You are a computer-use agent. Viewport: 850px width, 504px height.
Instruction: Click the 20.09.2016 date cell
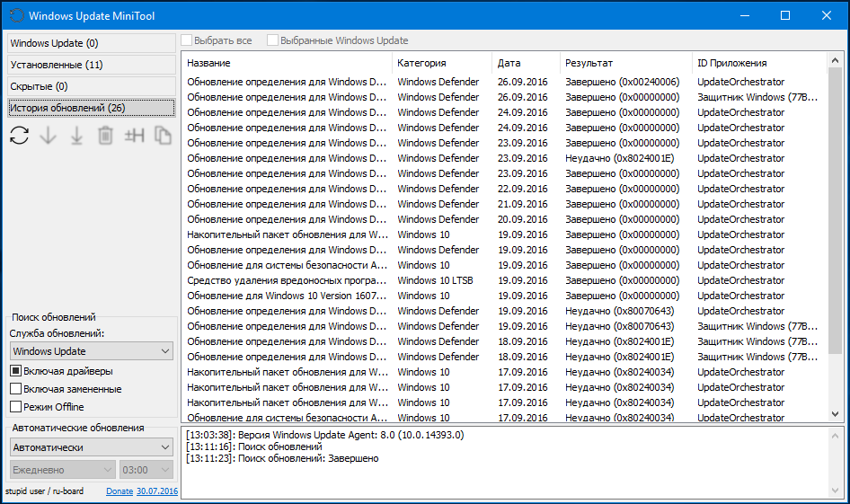523,219
